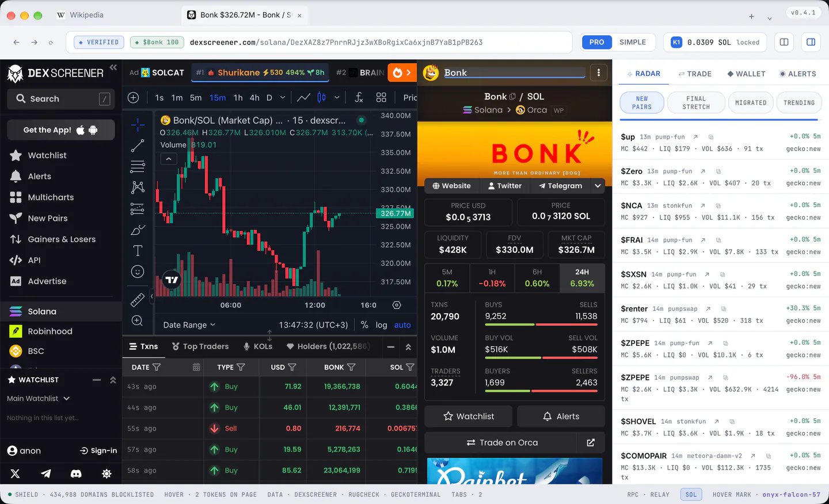Expand the transactions panel upward
The width and height of the screenshot is (829, 504).
(x=408, y=347)
